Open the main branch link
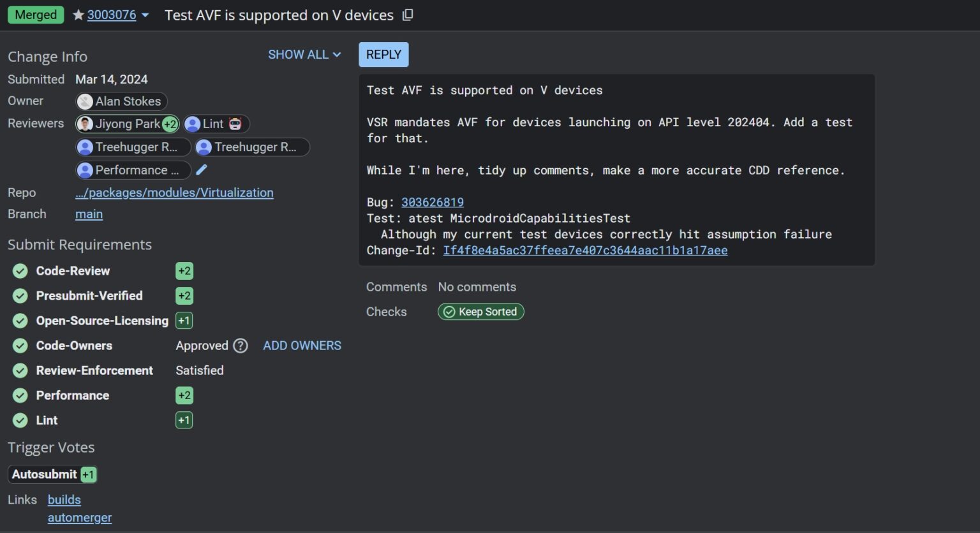This screenshot has width=980, height=533. pyautogui.click(x=89, y=214)
